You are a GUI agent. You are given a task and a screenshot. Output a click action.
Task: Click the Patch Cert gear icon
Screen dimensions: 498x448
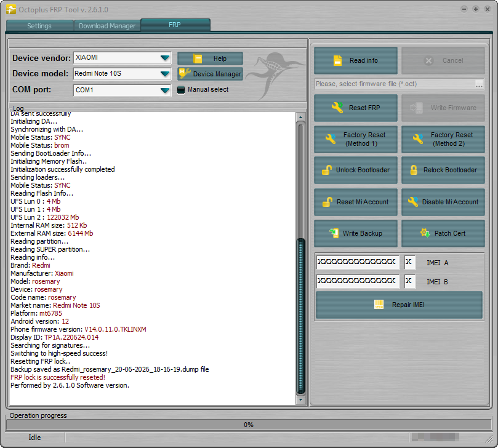click(x=425, y=233)
